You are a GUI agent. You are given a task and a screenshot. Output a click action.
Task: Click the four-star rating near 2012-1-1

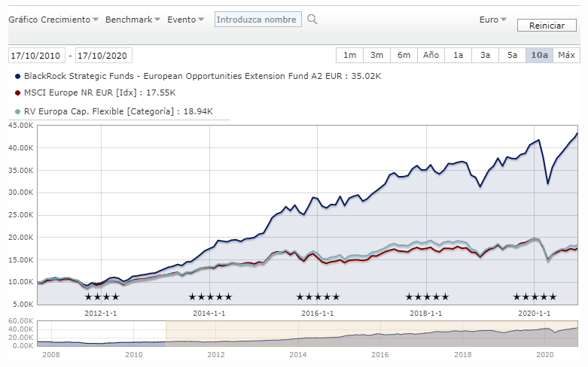(102, 297)
